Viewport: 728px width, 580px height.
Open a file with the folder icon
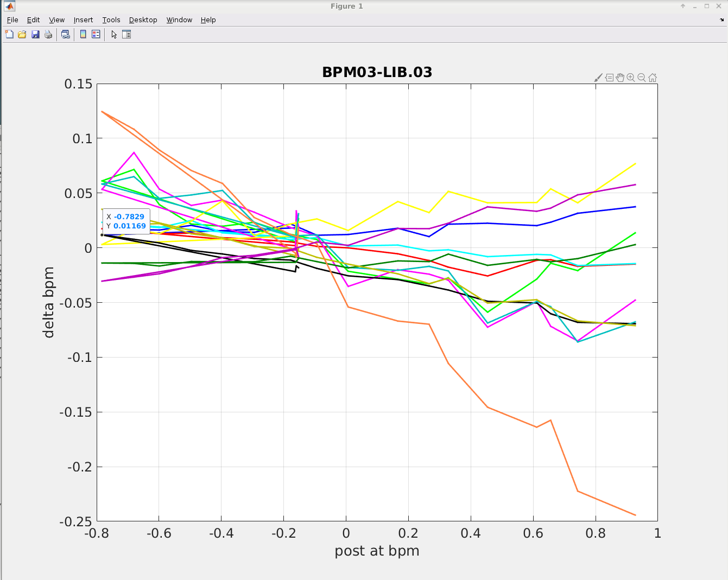click(22, 34)
